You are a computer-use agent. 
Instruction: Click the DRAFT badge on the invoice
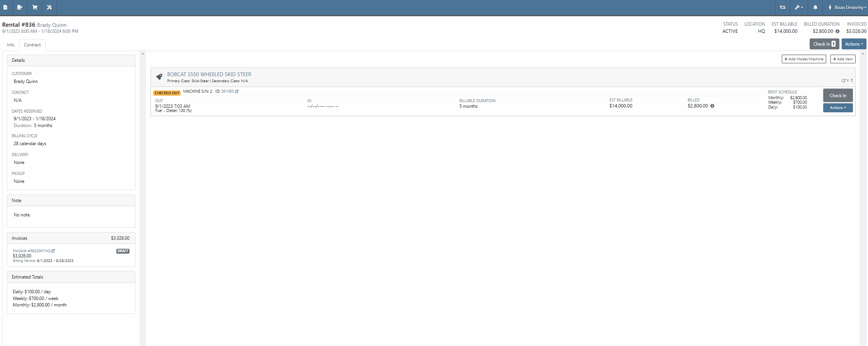(x=123, y=251)
